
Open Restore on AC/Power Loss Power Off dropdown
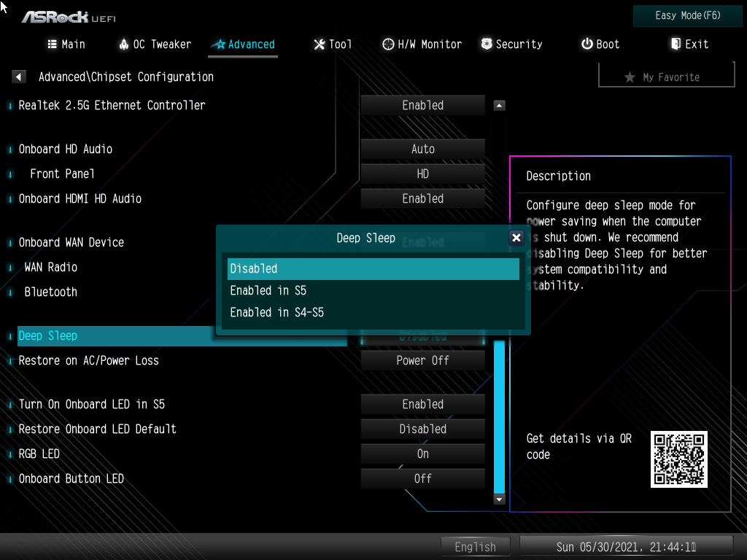coord(423,360)
